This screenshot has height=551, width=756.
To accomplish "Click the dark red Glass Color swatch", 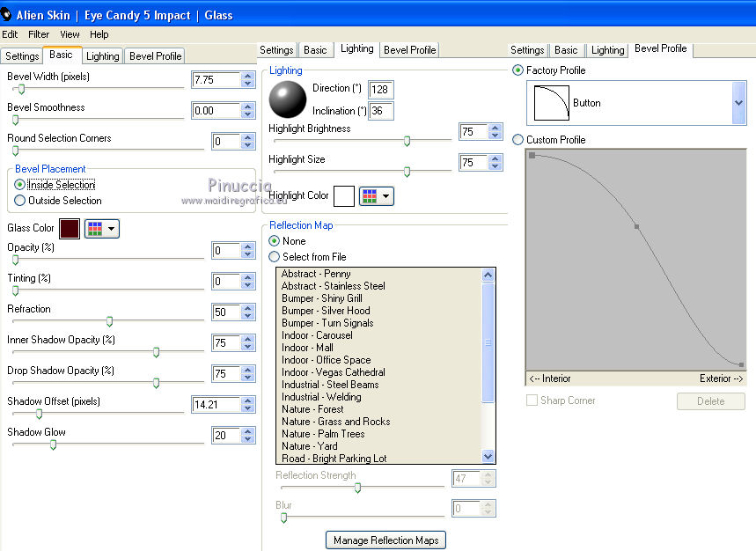I will 70,229.
